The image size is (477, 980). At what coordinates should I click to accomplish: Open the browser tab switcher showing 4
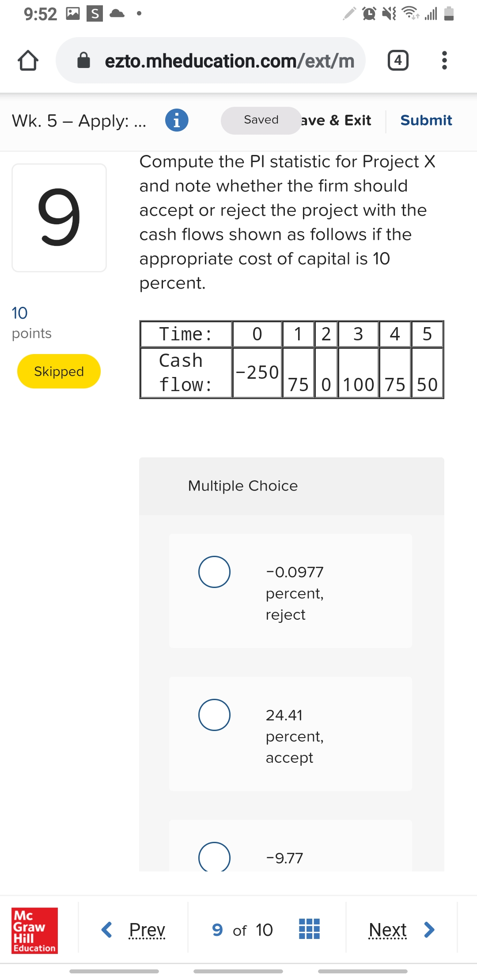coord(397,60)
